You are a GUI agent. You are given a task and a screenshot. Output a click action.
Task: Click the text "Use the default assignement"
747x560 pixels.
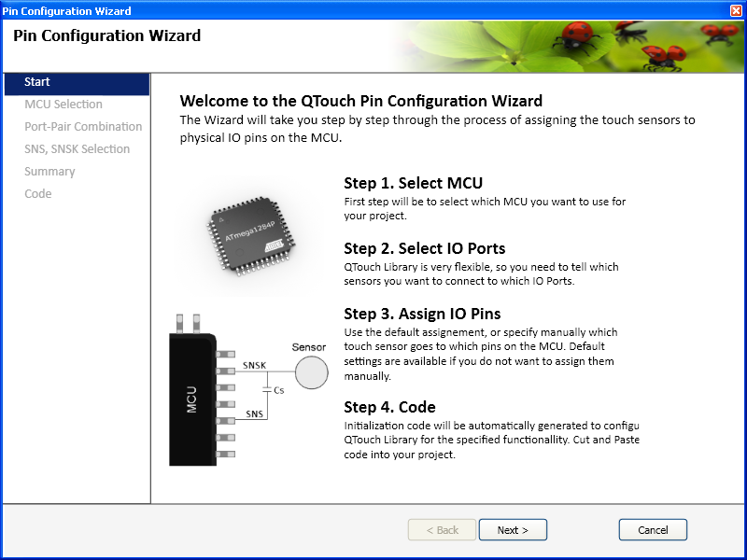(481, 354)
